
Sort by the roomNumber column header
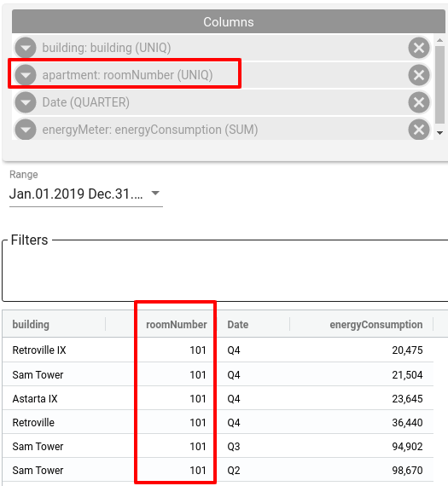[177, 325]
